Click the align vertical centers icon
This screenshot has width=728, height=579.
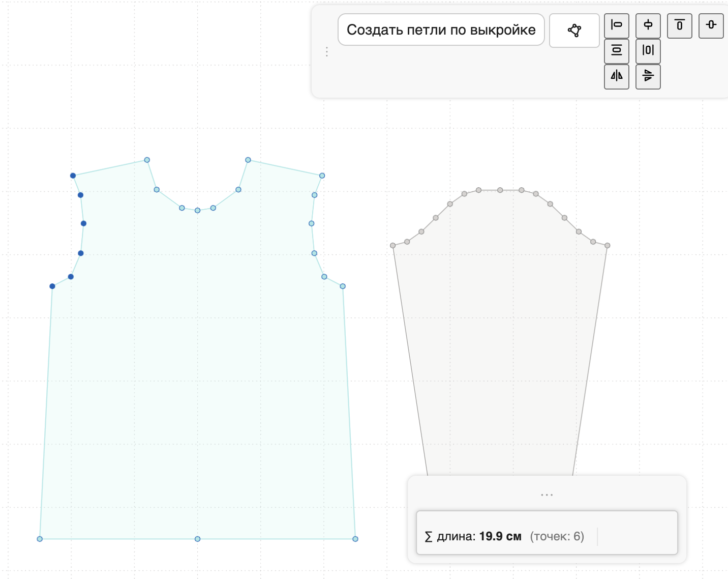click(x=711, y=25)
